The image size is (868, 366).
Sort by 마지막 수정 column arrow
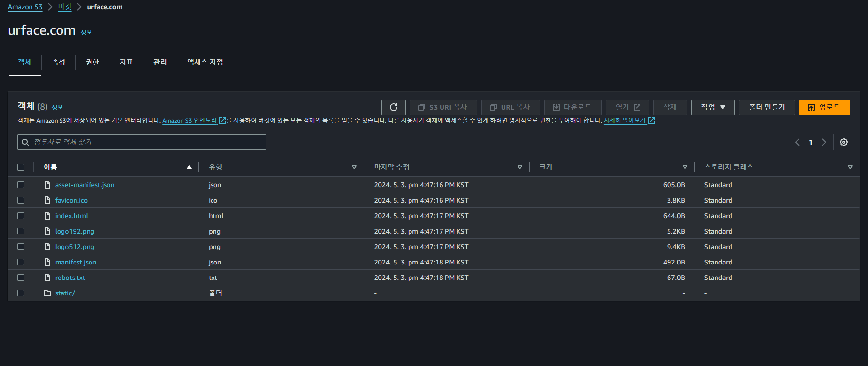tap(520, 167)
